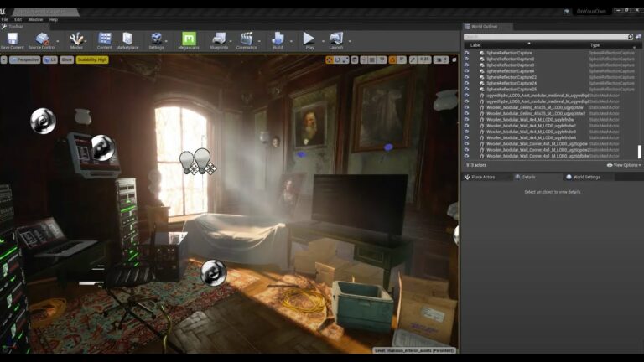This screenshot has width=644, height=362.
Task: Open the Play options dropdown arrow
Action: click(x=323, y=41)
